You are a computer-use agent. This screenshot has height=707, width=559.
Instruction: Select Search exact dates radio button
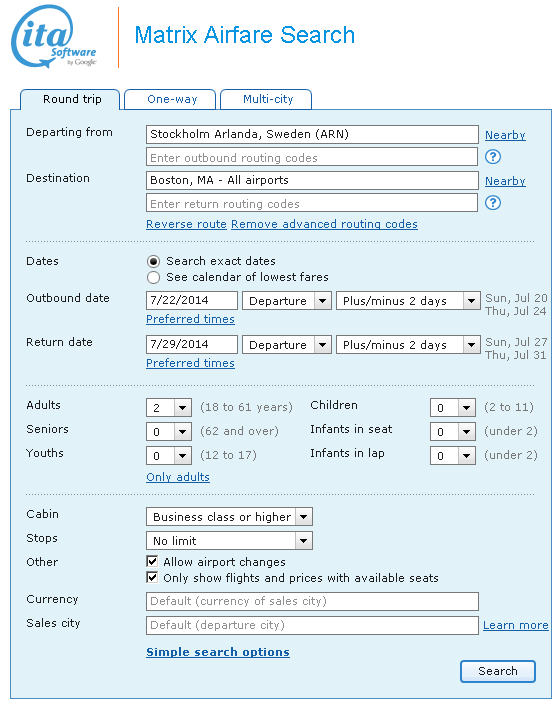coord(153,262)
